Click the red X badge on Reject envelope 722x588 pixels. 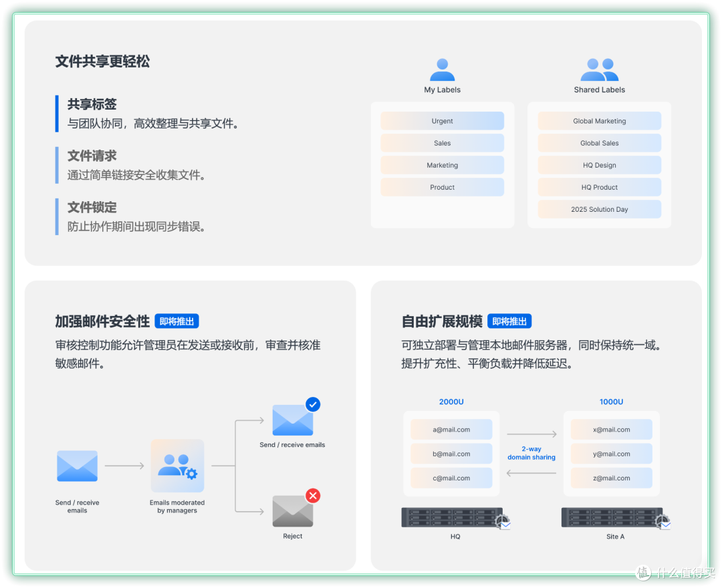coord(313,496)
